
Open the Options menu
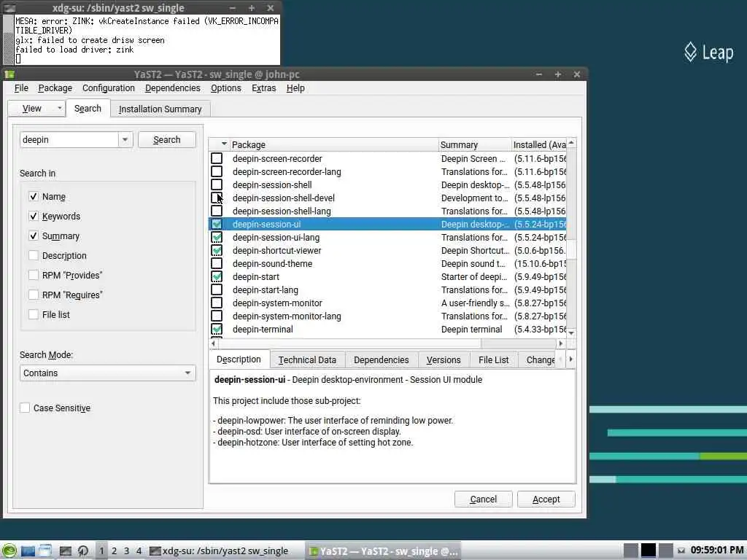tap(226, 88)
